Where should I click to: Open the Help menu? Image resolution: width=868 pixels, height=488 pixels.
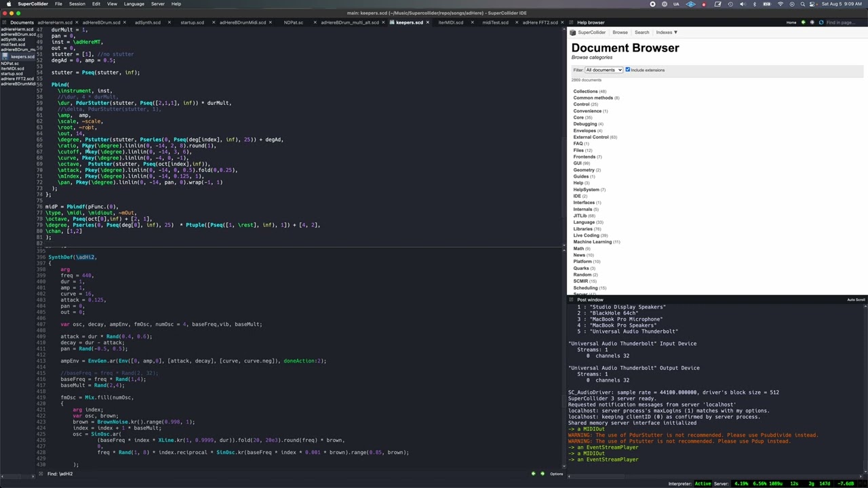point(176,4)
